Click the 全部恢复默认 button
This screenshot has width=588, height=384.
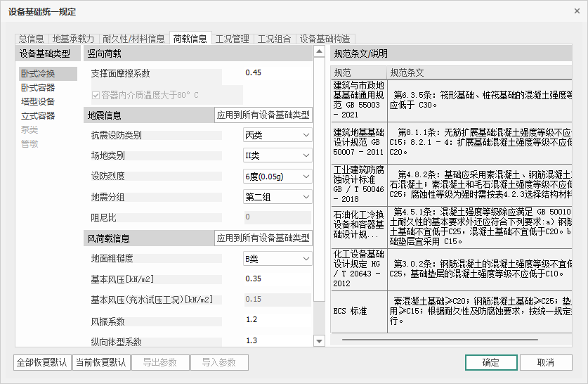tap(42, 363)
